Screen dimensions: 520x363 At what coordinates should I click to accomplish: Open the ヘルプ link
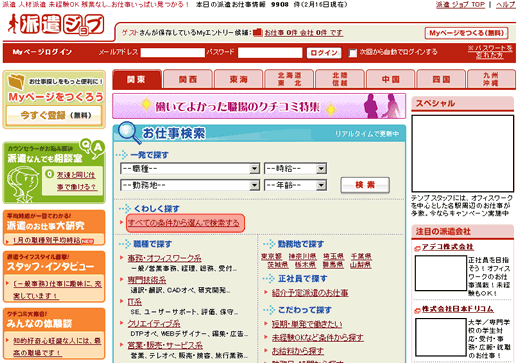point(506,5)
